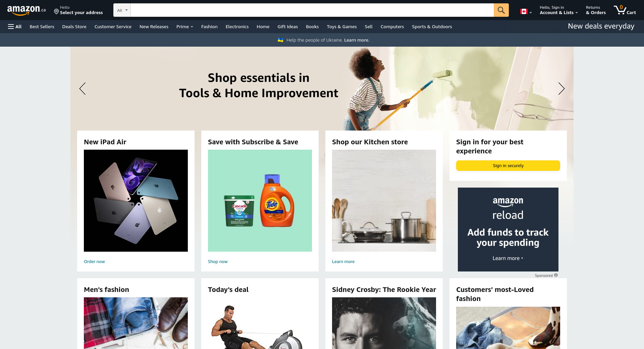Open the All search category dropdown
The image size is (644, 349).
tap(122, 10)
